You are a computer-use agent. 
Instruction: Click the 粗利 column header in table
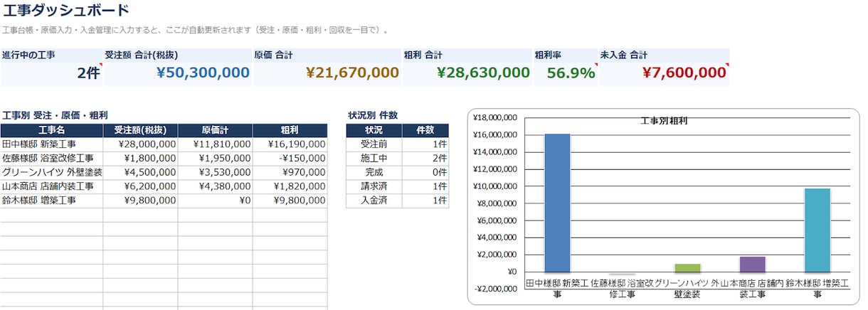click(x=290, y=130)
